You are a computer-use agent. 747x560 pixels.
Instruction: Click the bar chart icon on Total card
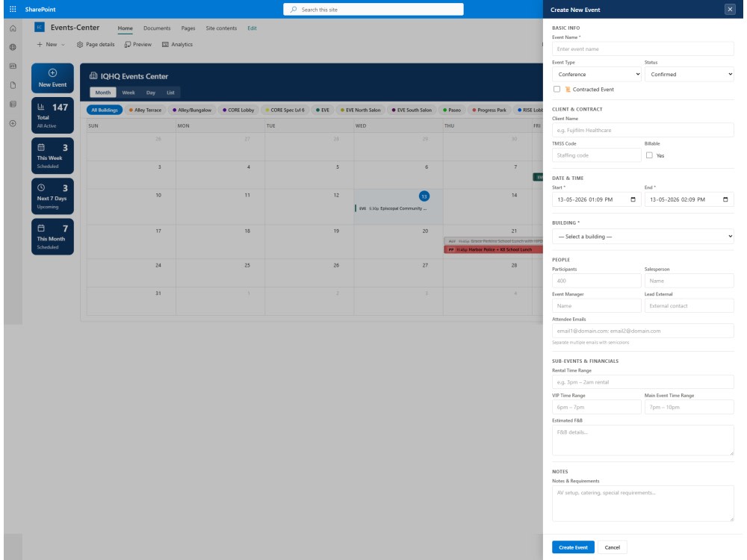pos(41,107)
